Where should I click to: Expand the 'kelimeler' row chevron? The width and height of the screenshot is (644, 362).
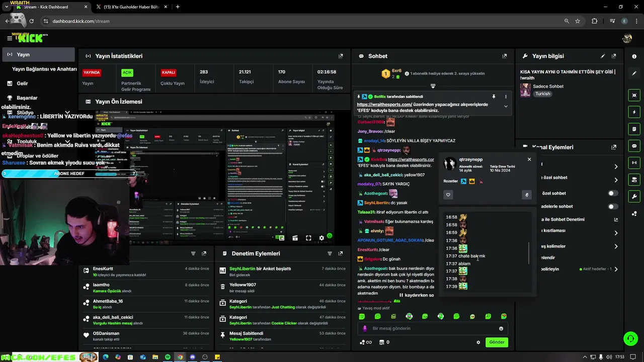[x=616, y=246]
